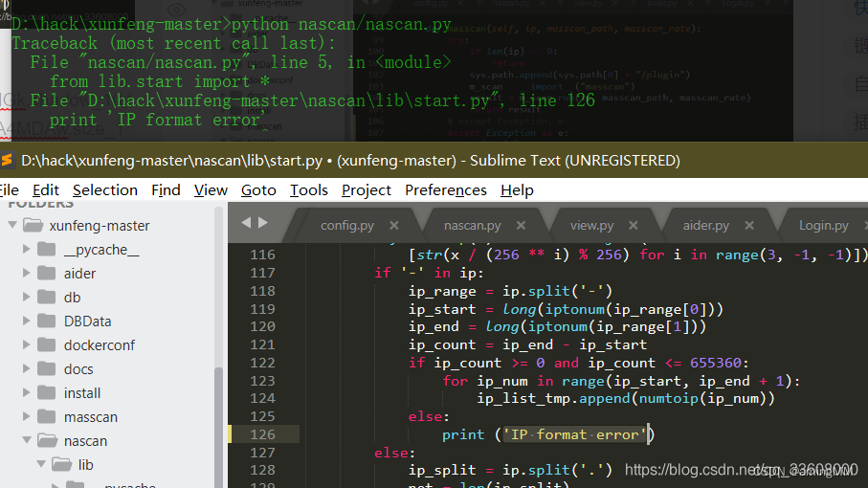Close the view.py tab
Viewport: 868px width, 488px height.
[634, 225]
